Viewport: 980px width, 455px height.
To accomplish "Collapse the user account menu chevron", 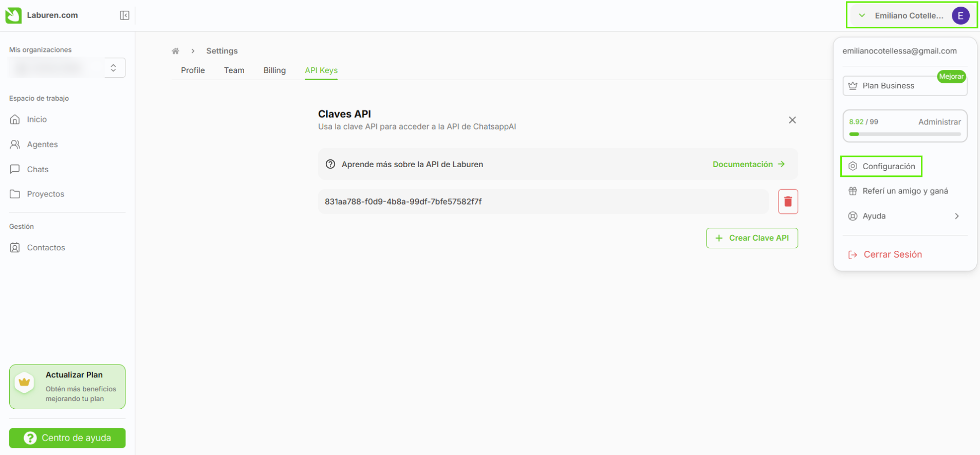I will [862, 15].
